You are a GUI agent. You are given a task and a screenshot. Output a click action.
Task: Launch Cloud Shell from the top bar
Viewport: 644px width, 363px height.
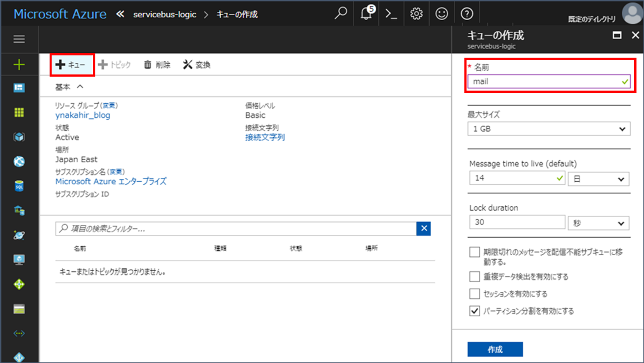point(391,14)
